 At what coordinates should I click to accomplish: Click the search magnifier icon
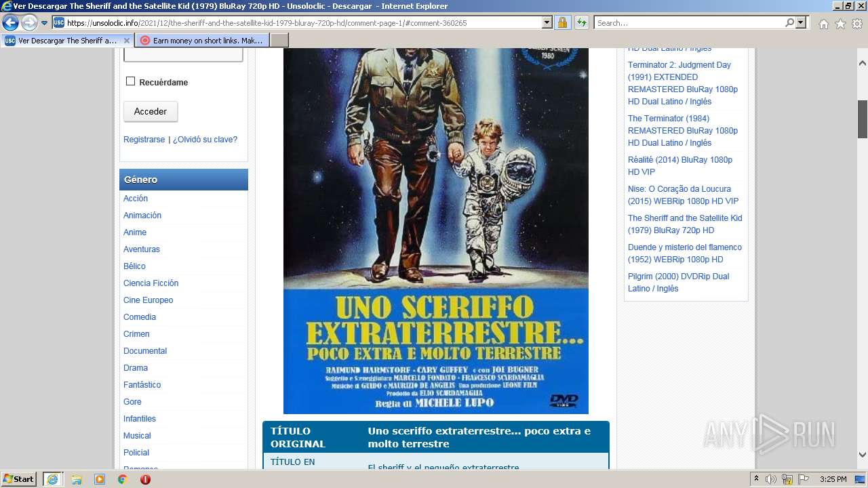click(x=789, y=23)
